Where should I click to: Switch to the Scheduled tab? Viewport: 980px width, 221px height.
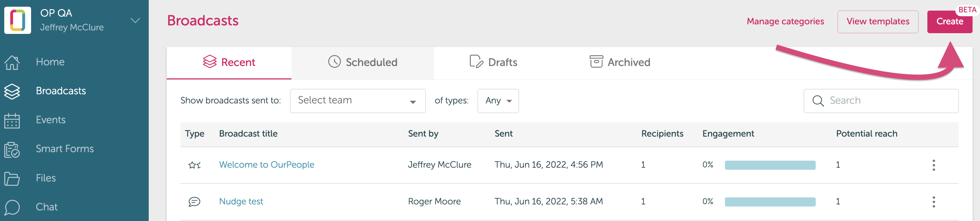(x=362, y=62)
